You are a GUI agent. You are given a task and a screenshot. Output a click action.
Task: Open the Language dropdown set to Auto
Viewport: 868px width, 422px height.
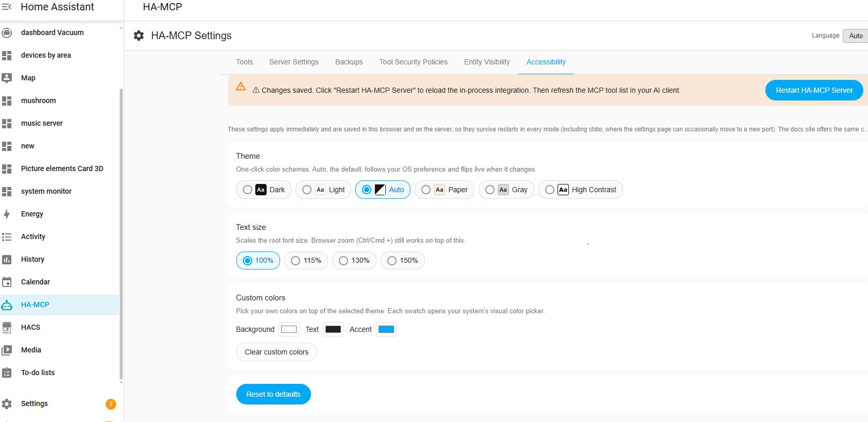(x=856, y=36)
